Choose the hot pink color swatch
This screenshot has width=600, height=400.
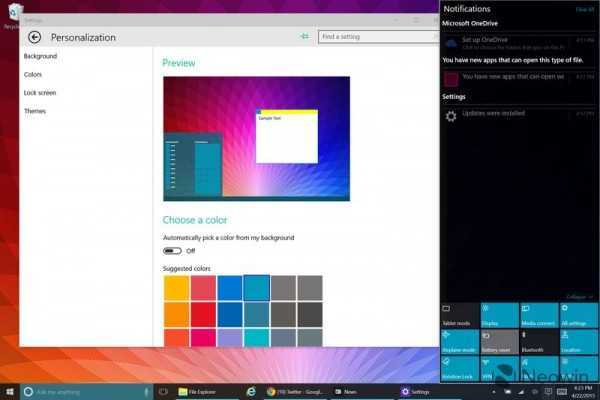coord(203,338)
